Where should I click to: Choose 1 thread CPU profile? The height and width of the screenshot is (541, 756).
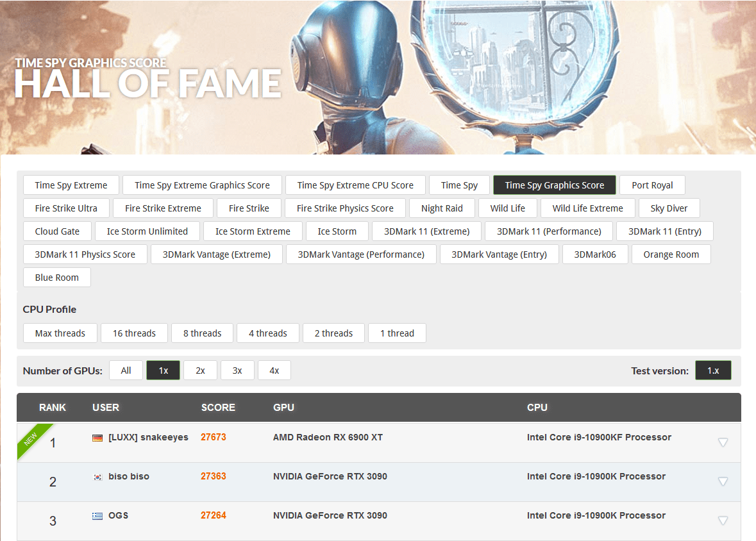(x=397, y=333)
